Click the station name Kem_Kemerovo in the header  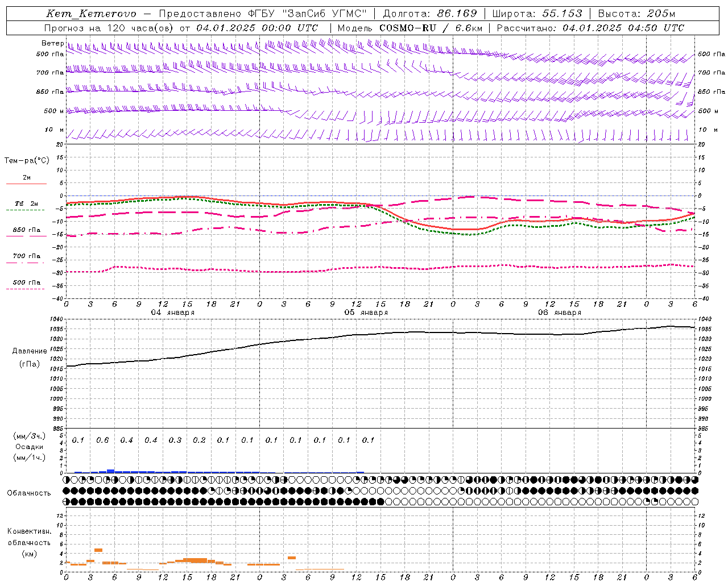click(x=91, y=14)
